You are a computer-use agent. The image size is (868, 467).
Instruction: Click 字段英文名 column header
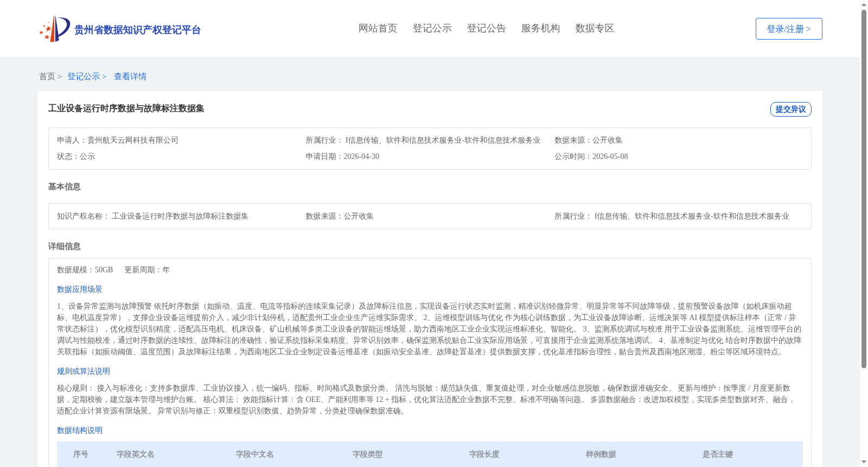[135, 454]
